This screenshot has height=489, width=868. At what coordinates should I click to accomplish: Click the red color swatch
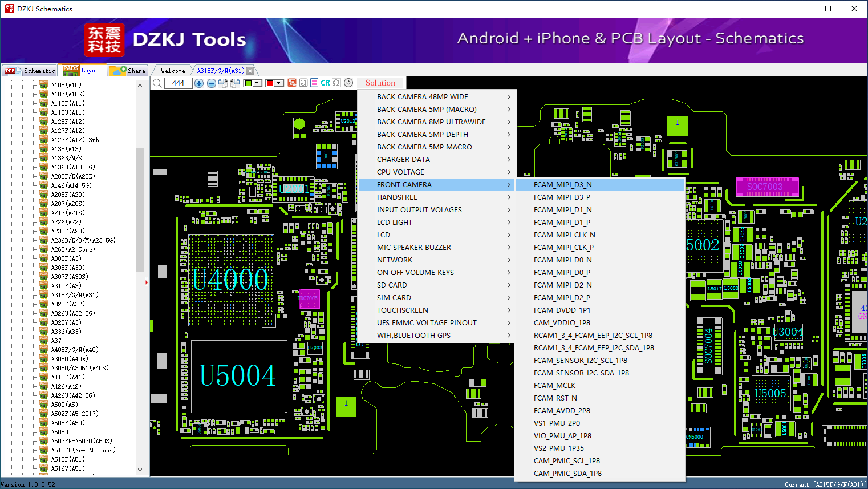point(270,83)
